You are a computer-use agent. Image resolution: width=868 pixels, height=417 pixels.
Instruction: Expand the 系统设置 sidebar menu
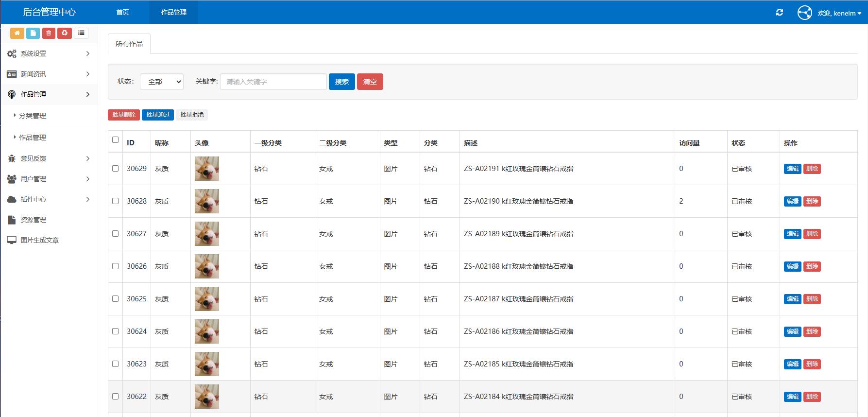(49, 53)
